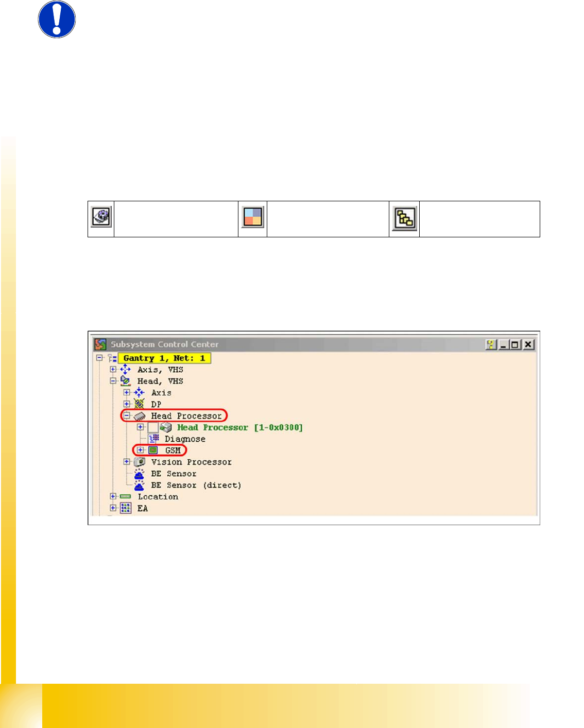Collapse the Head Processor node

click(x=127, y=415)
